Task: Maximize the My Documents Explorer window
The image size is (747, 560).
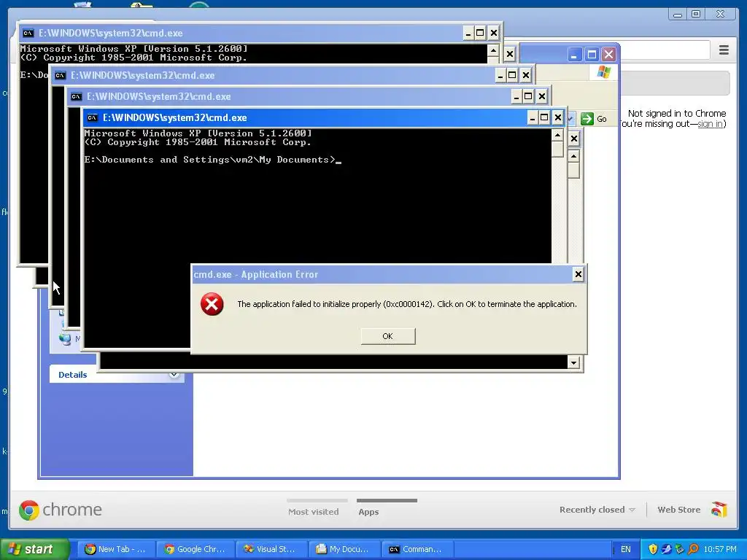Action: coord(591,54)
